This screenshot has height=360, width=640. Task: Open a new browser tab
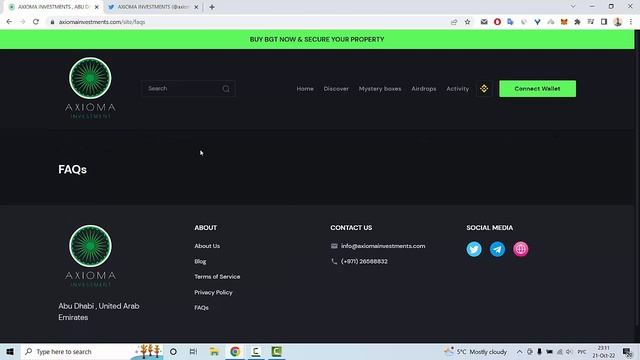(x=212, y=7)
